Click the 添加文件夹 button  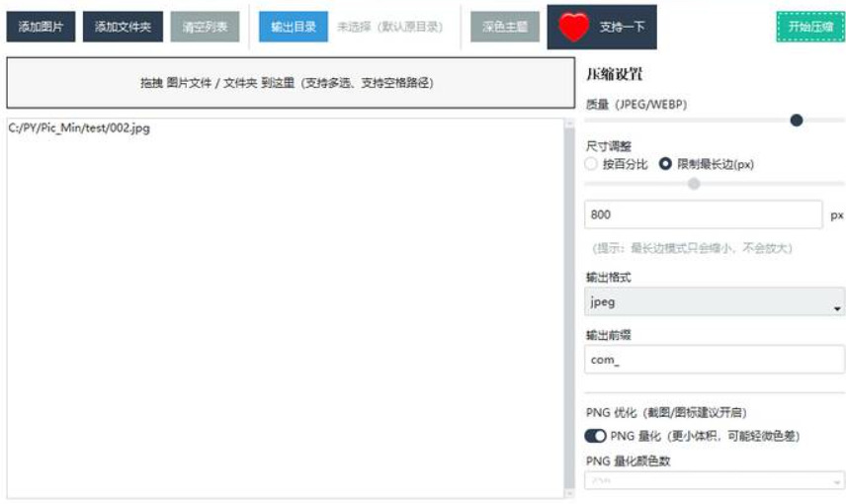pos(123,27)
